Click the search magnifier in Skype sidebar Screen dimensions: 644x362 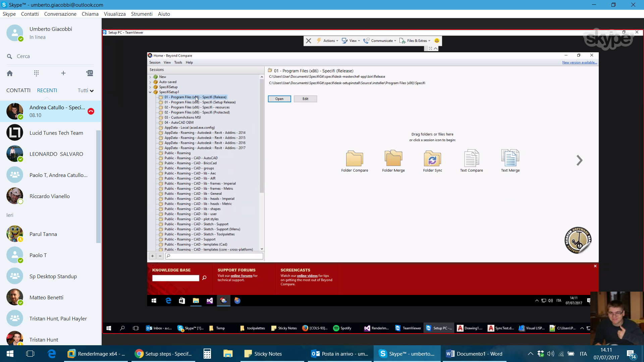(9, 56)
